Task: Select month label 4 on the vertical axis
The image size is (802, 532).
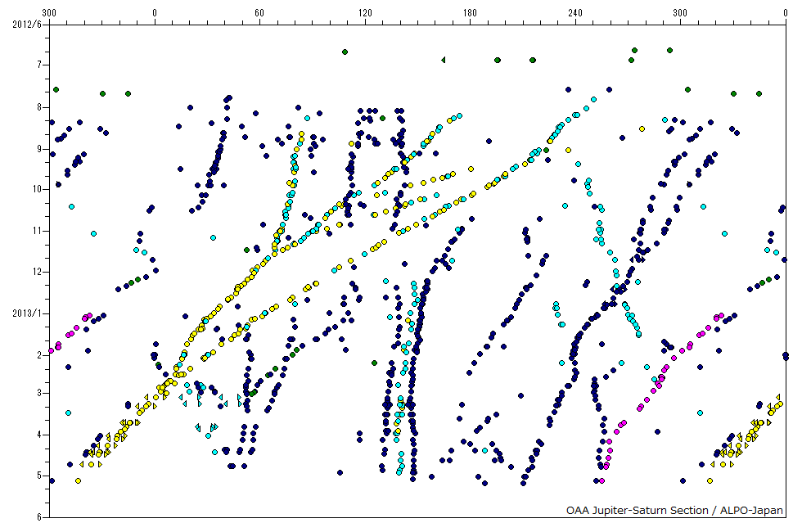Action: [39, 435]
